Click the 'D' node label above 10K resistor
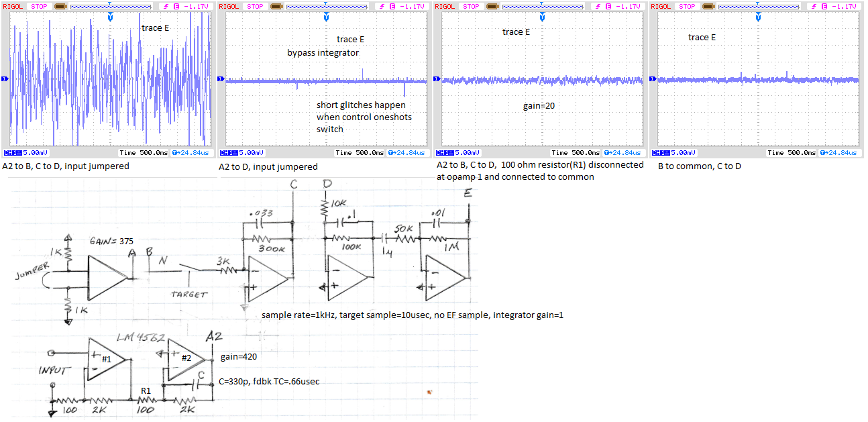Viewport: 868px width, 422px height. [x=327, y=184]
